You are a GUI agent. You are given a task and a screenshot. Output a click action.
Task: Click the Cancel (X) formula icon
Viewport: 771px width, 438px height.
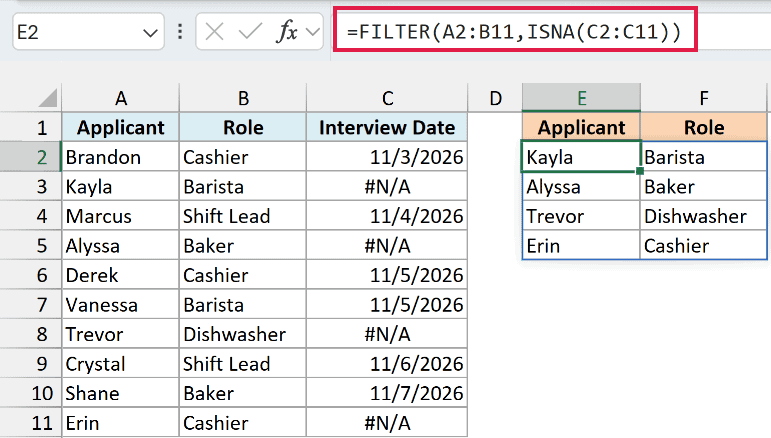[214, 32]
